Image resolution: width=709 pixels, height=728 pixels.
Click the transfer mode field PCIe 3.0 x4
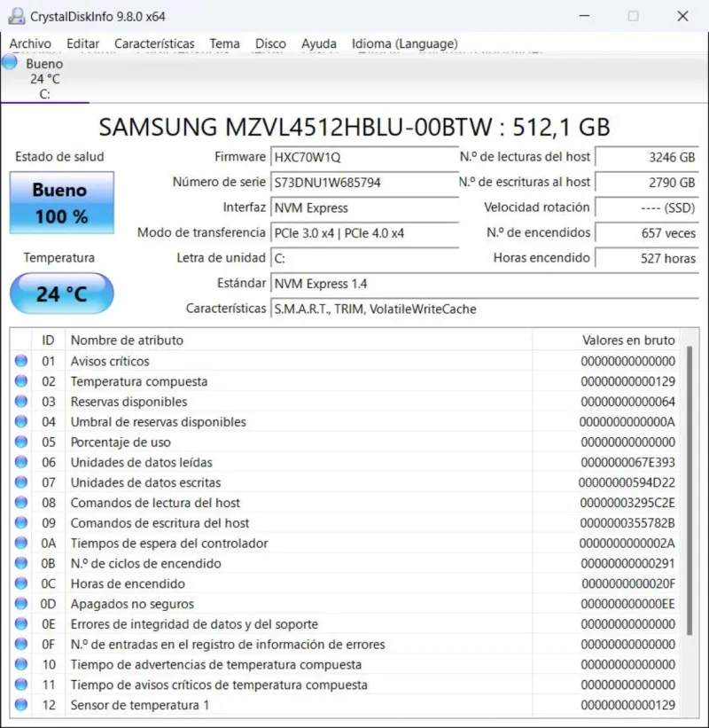pos(365,233)
